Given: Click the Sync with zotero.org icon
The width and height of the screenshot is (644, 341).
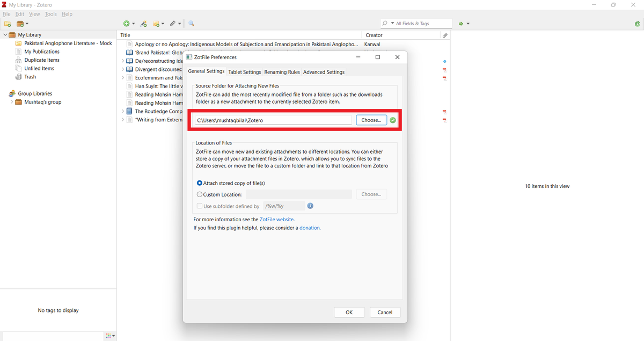Looking at the screenshot, I should [x=637, y=24].
